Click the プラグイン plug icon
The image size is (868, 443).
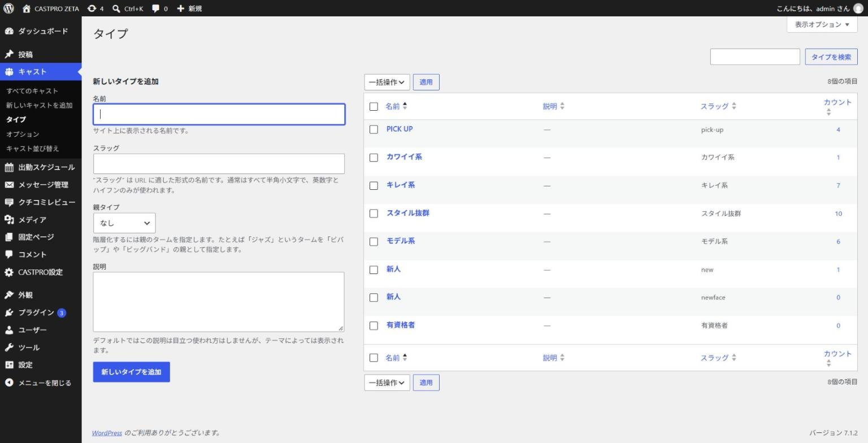point(9,312)
